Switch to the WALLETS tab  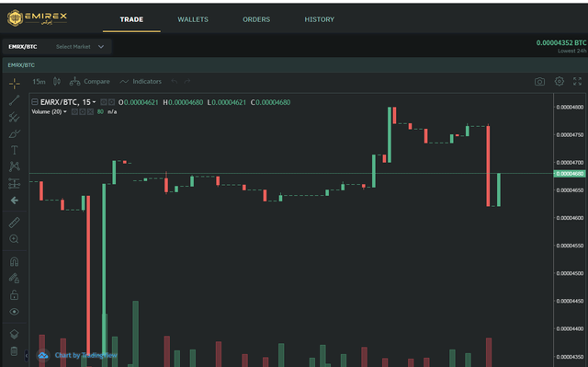pyautogui.click(x=193, y=19)
